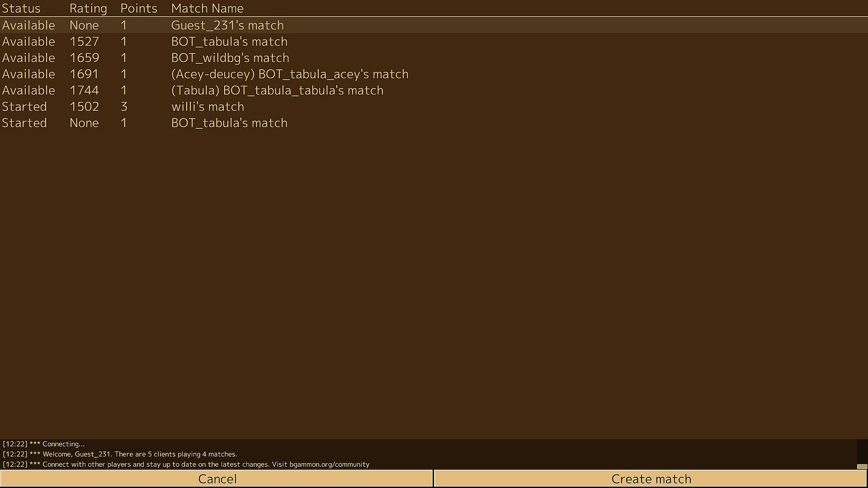
Task: Choose BOT_wildbg's match entry
Action: 230,58
